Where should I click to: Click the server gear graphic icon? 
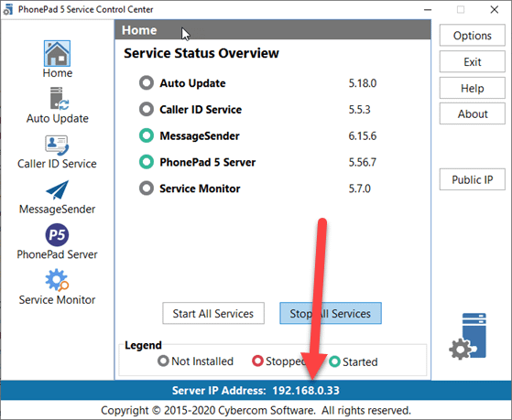pos(468,336)
